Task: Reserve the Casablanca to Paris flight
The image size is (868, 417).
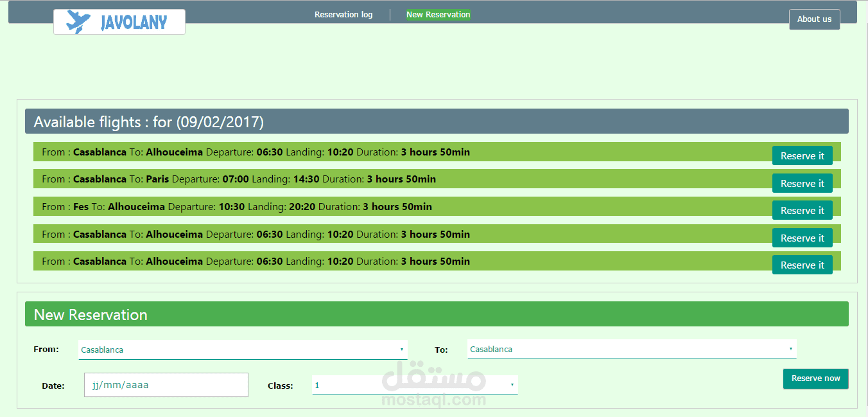Action: point(802,183)
